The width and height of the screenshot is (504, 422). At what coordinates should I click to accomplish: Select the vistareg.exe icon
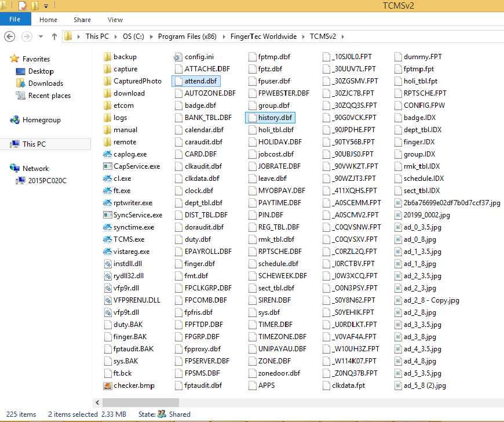pyautogui.click(x=107, y=252)
